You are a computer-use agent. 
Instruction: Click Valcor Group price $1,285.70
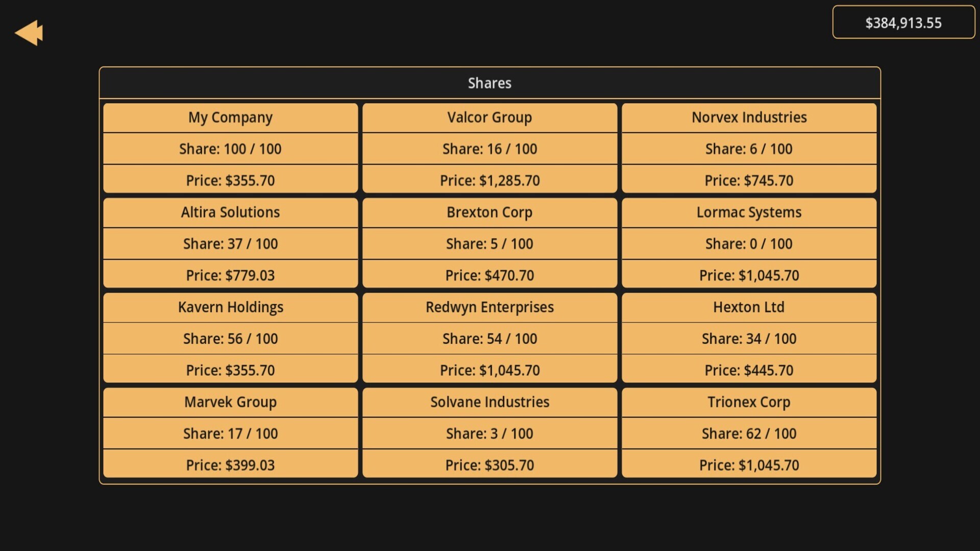(489, 180)
